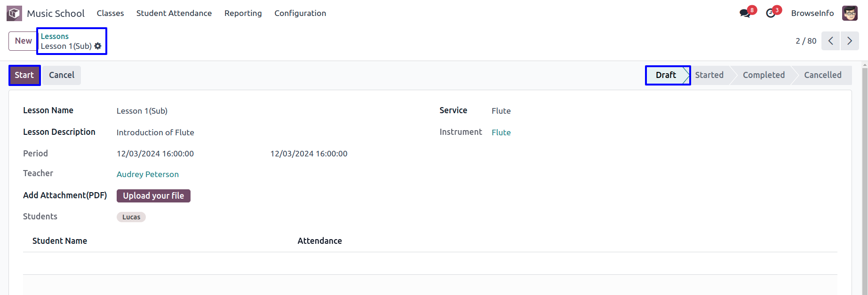The height and width of the screenshot is (295, 868).
Task: Open the conversations chat bubble icon
Action: (x=745, y=13)
